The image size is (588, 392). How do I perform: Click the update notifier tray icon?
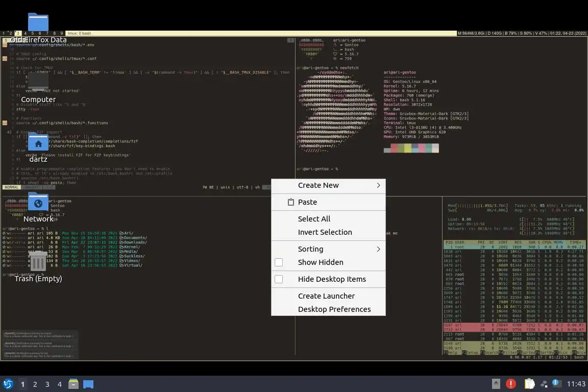coord(556,383)
